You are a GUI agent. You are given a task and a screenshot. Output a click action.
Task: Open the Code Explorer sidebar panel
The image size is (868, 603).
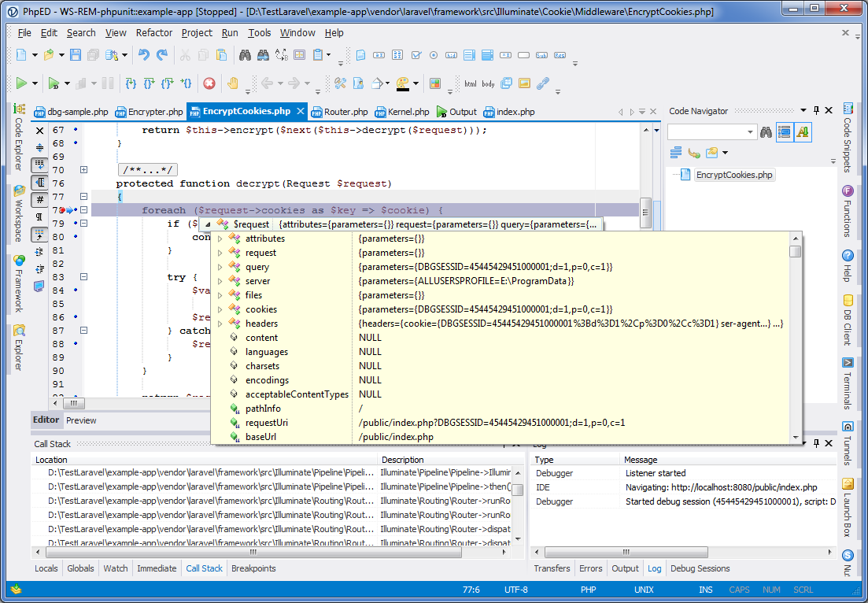pyautogui.click(x=19, y=137)
